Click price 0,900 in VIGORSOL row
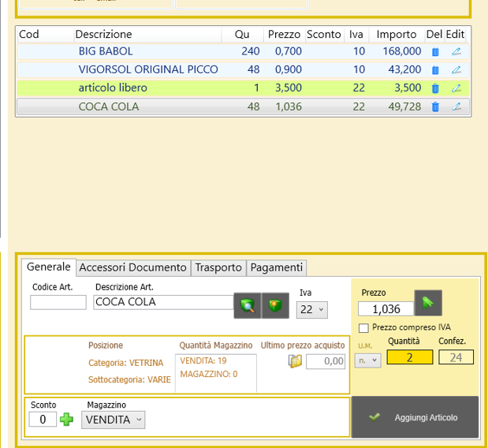488x448 pixels. coord(289,69)
